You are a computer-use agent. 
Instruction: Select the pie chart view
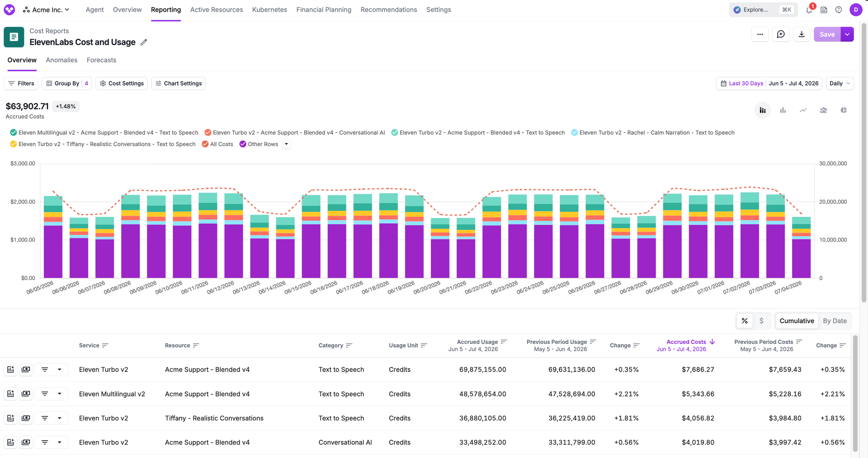tap(844, 110)
